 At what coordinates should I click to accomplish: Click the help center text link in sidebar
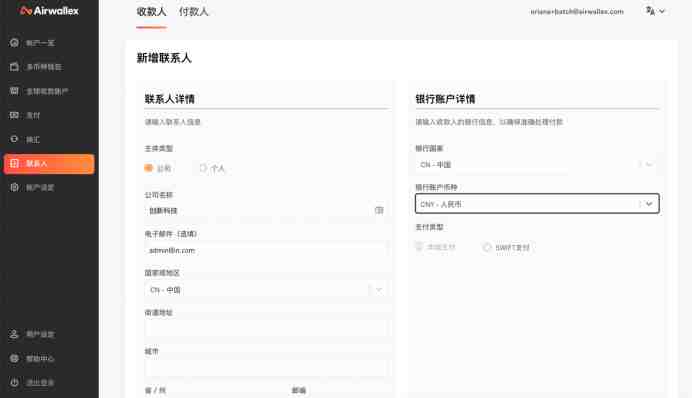pyautogui.click(x=40, y=359)
